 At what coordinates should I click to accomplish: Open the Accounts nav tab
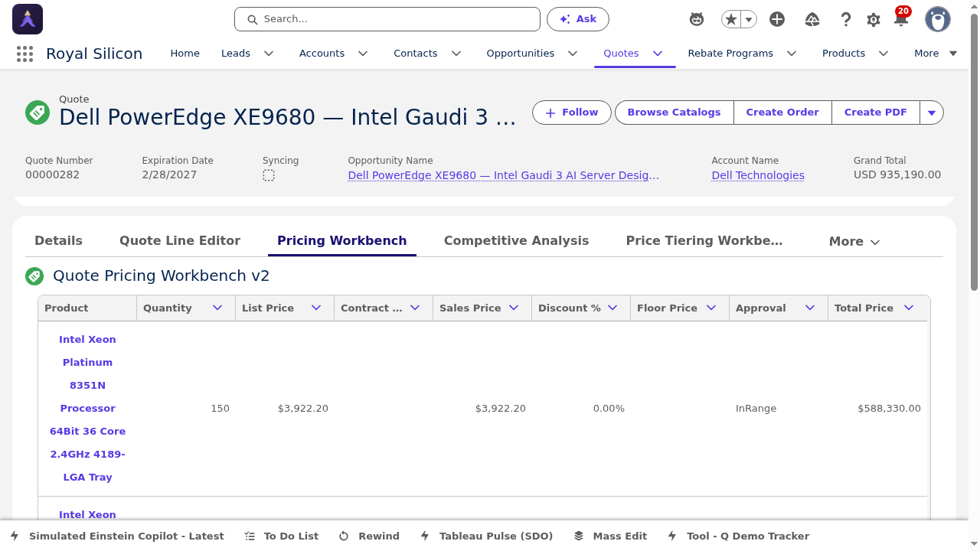[322, 54]
